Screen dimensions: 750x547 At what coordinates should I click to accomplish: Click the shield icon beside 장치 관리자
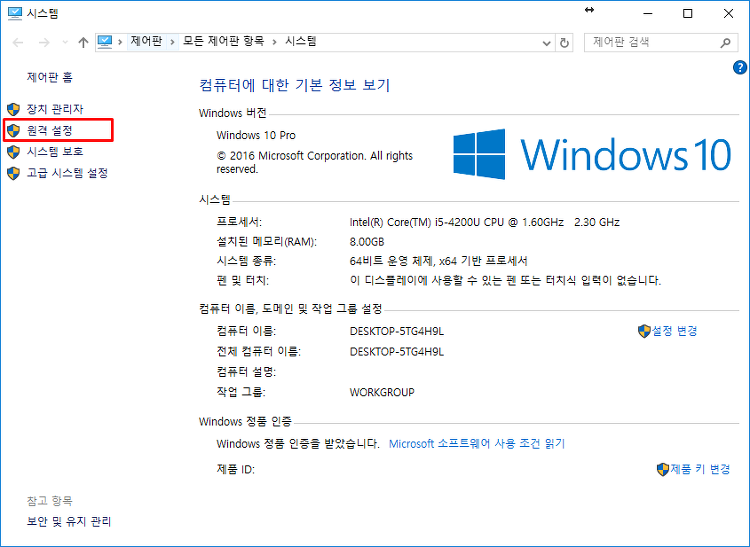[13, 109]
